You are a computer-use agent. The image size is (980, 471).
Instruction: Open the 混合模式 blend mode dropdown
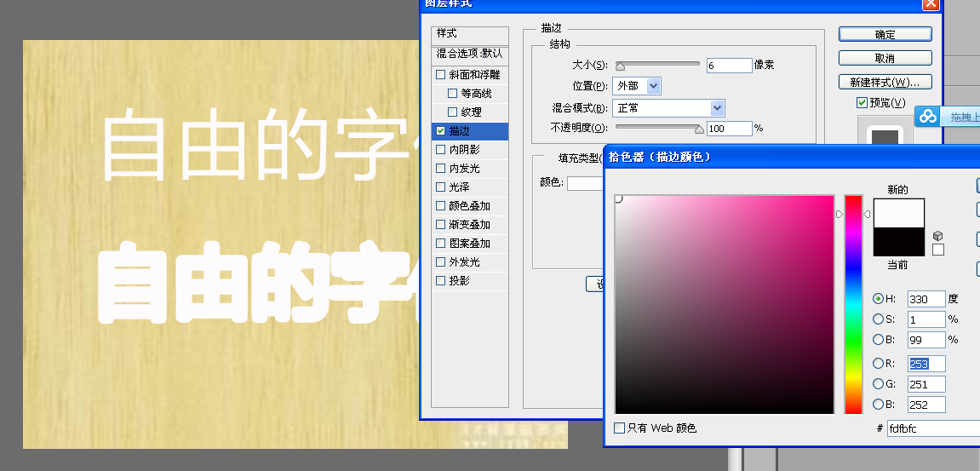pyautogui.click(x=668, y=108)
